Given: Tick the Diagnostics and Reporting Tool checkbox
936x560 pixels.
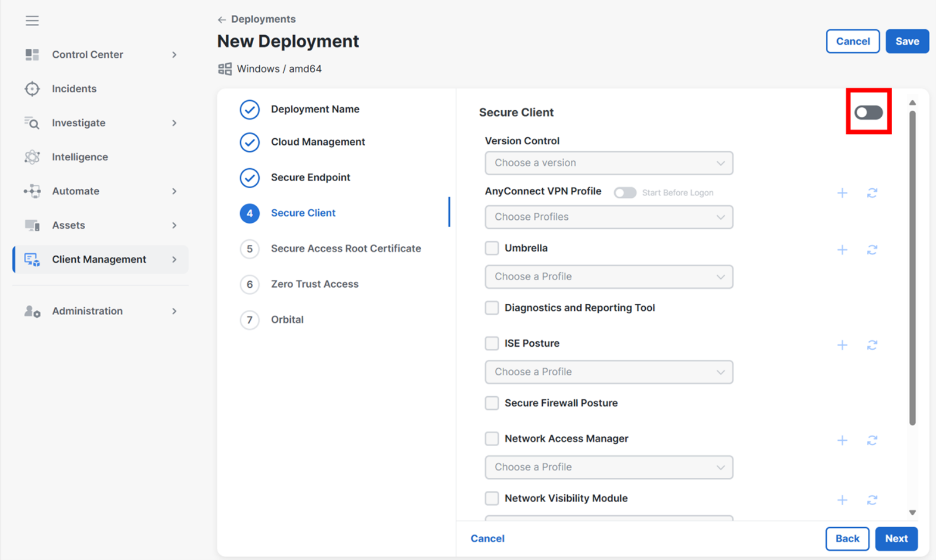Looking at the screenshot, I should point(492,308).
